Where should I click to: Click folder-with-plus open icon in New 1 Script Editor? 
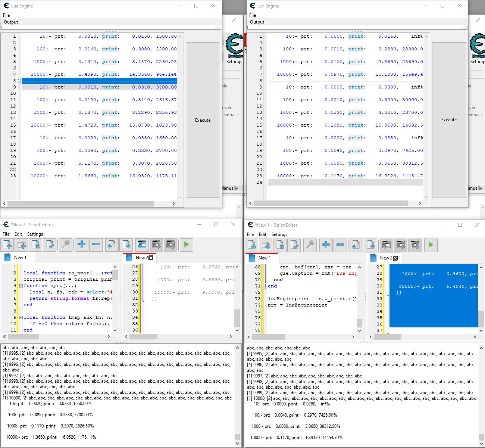[266, 245]
